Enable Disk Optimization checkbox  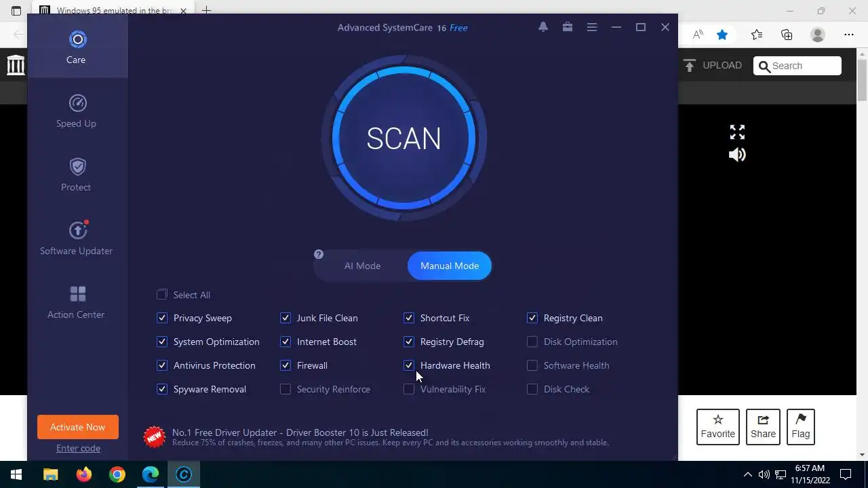(x=532, y=342)
